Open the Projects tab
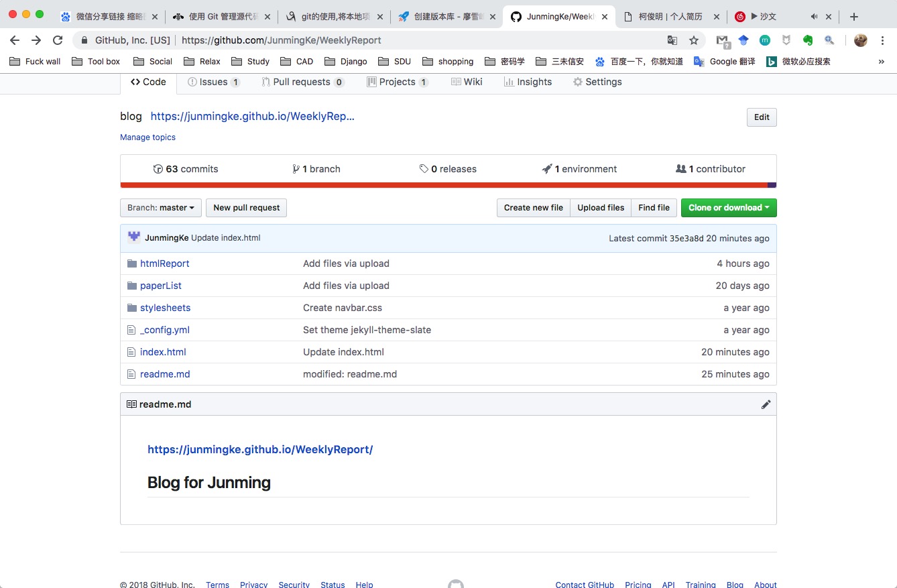Viewport: 897px width, 588px height. tap(398, 82)
